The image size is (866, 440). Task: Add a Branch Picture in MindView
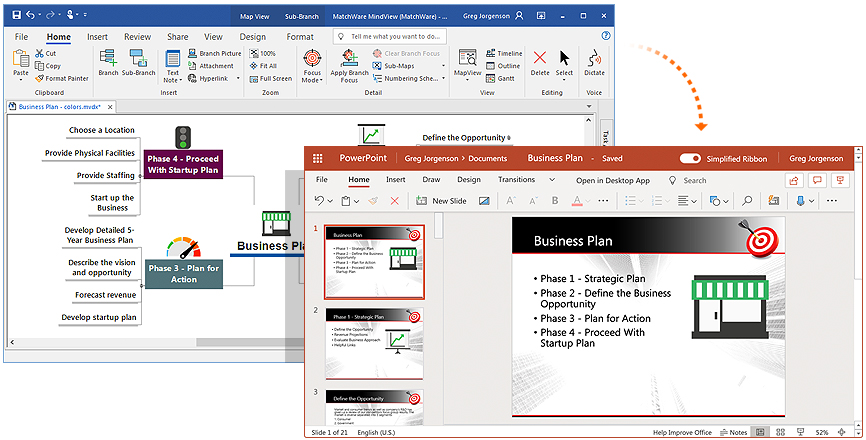tap(214, 54)
